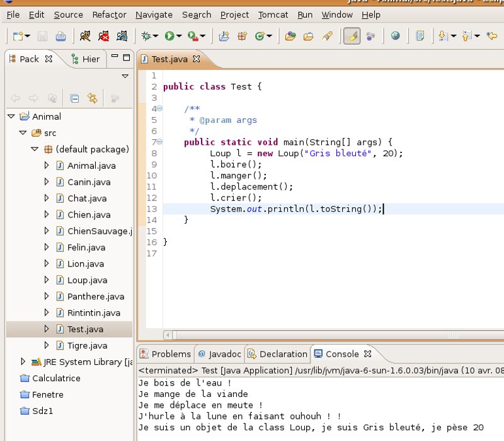Click the Print icon in toolbar
Screen dimensions: 504x441
[x=60, y=36]
